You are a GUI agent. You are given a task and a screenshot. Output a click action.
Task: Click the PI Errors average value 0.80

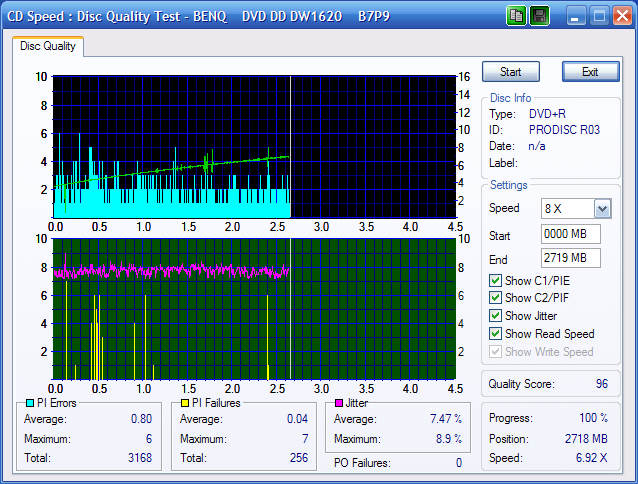click(141, 419)
